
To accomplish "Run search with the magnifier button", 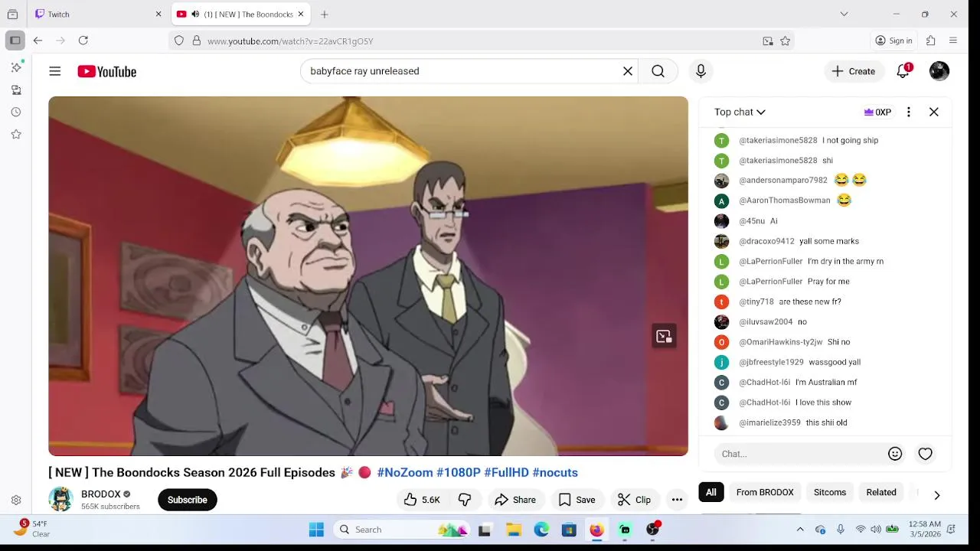I will coord(658,71).
